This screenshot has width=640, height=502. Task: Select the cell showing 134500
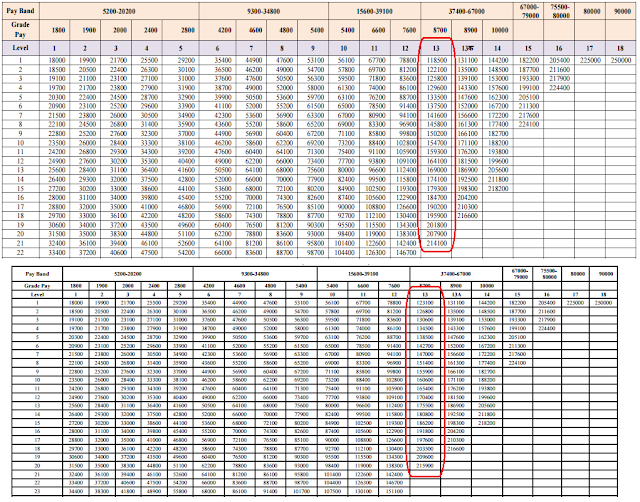point(425,329)
